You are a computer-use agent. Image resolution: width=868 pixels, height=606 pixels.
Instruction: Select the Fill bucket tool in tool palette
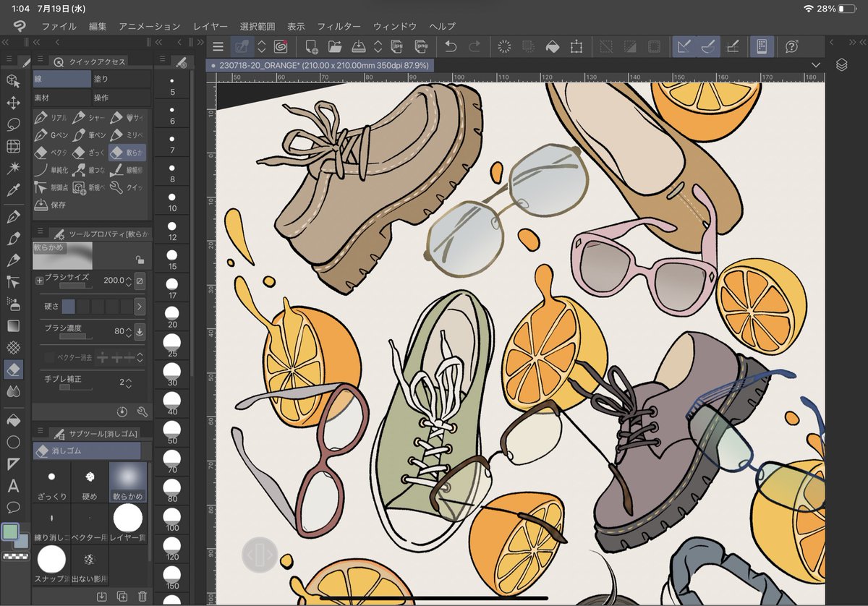[13, 419]
